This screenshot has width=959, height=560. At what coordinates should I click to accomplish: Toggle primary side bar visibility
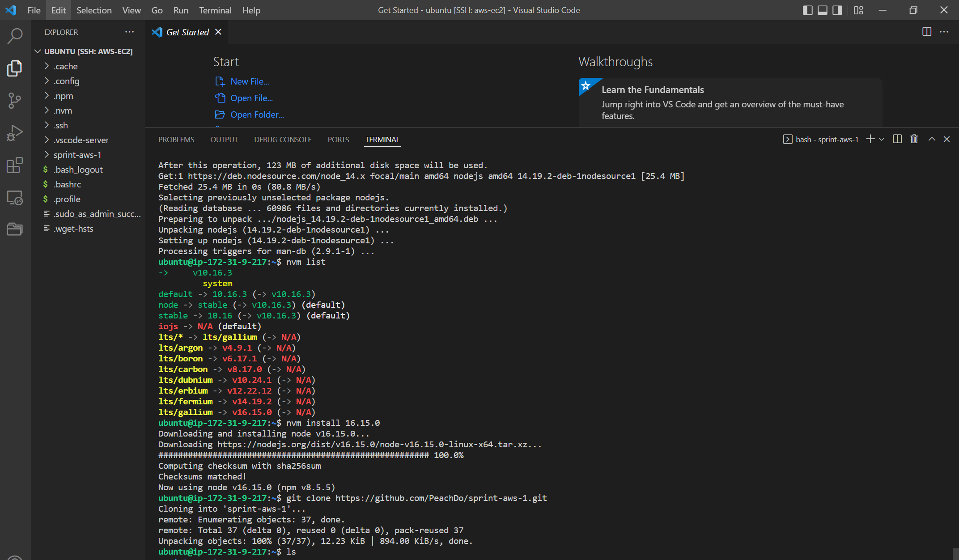point(808,10)
